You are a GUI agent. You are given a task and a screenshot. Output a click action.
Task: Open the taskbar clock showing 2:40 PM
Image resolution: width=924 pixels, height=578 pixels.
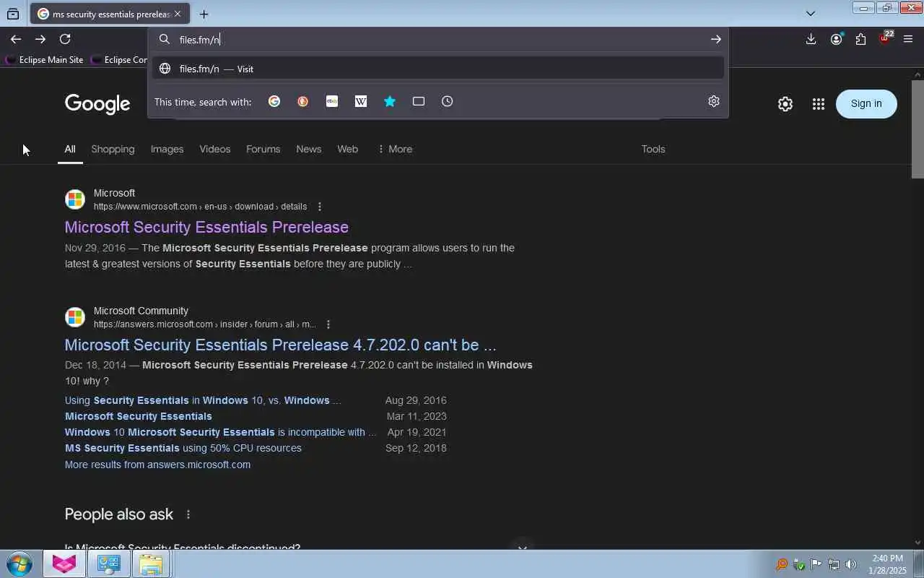(887, 564)
